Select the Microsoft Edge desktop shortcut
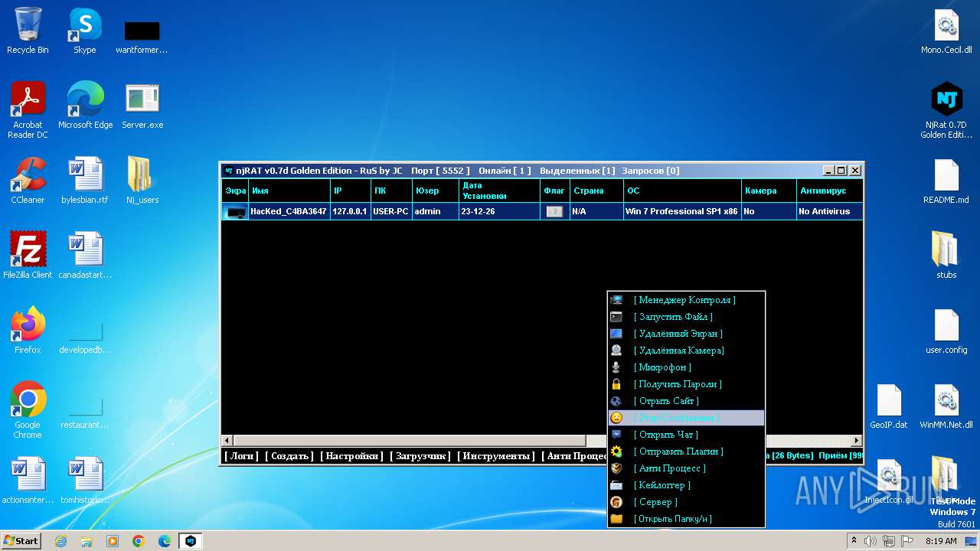 pyautogui.click(x=85, y=106)
